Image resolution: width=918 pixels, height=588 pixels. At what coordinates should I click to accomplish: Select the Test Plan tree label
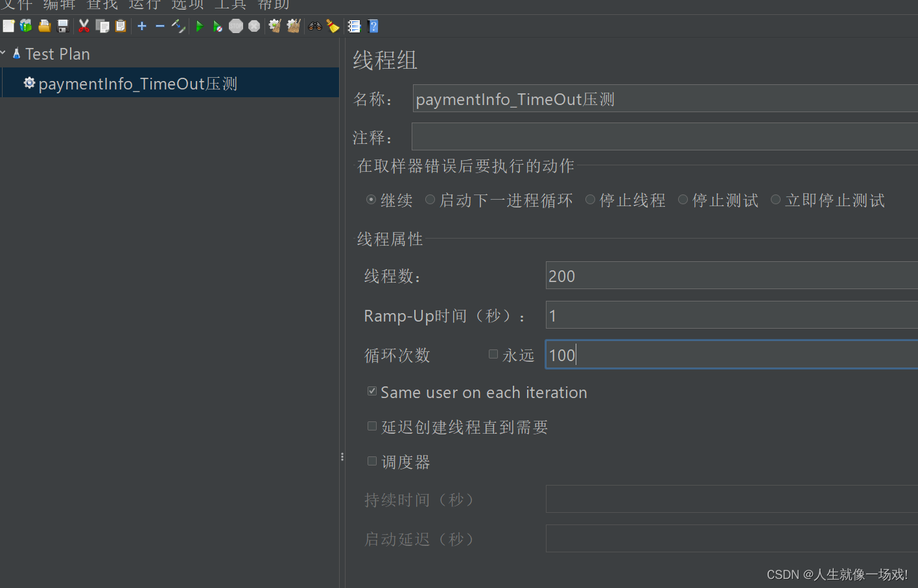click(58, 54)
